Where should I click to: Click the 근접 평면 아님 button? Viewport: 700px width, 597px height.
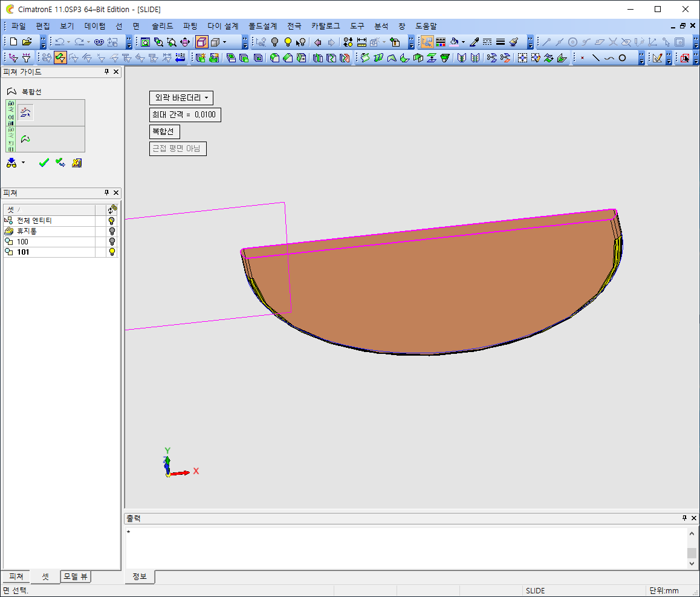coord(178,149)
